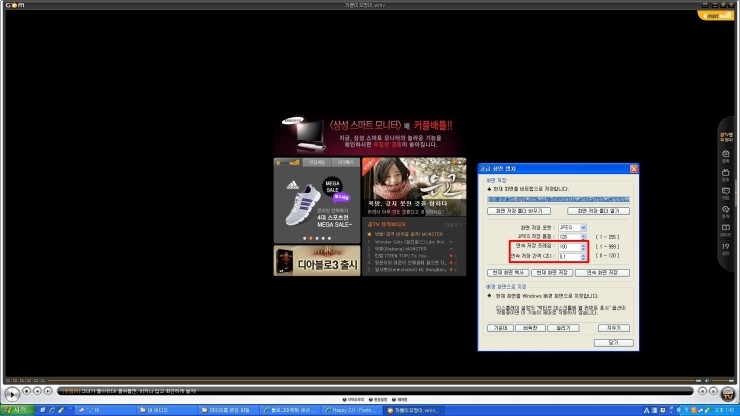Click the show desktop quick launch icon

tap(43, 410)
